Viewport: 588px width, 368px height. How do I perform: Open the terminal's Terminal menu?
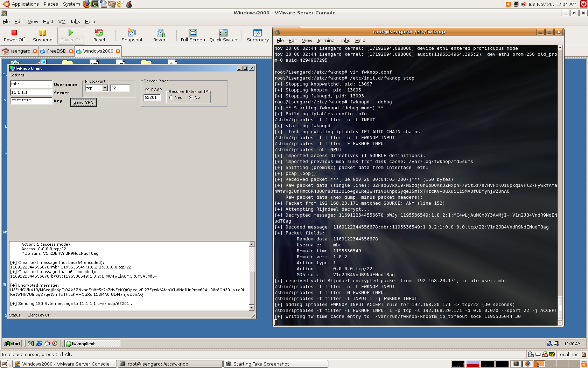click(326, 41)
